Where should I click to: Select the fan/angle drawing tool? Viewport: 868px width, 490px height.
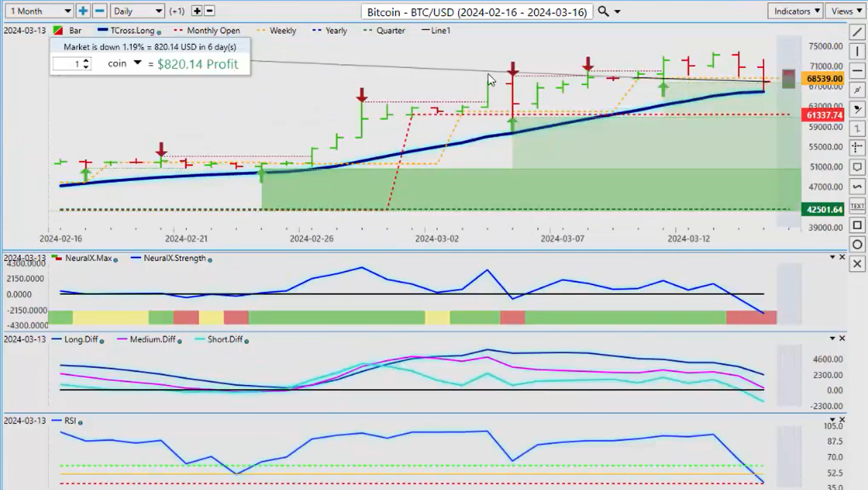857,109
